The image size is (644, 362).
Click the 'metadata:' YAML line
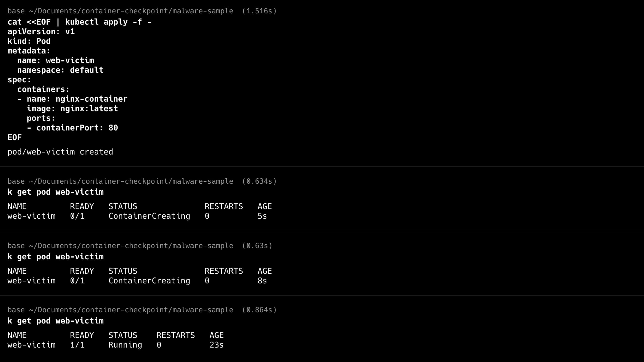coord(29,51)
